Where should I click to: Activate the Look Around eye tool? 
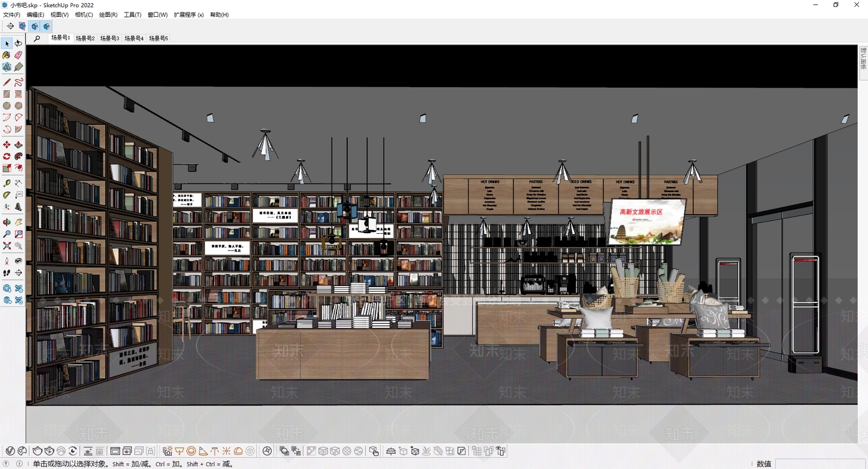pyautogui.click(x=18, y=261)
